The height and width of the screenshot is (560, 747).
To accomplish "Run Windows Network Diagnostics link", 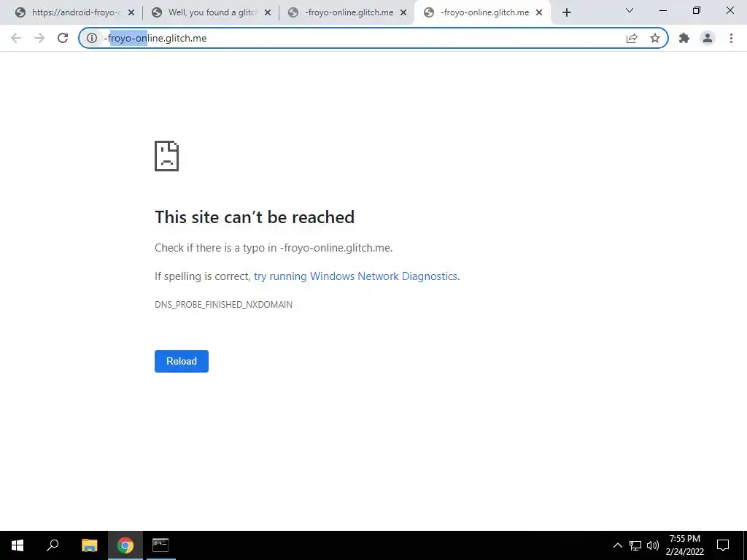I will [357, 276].
